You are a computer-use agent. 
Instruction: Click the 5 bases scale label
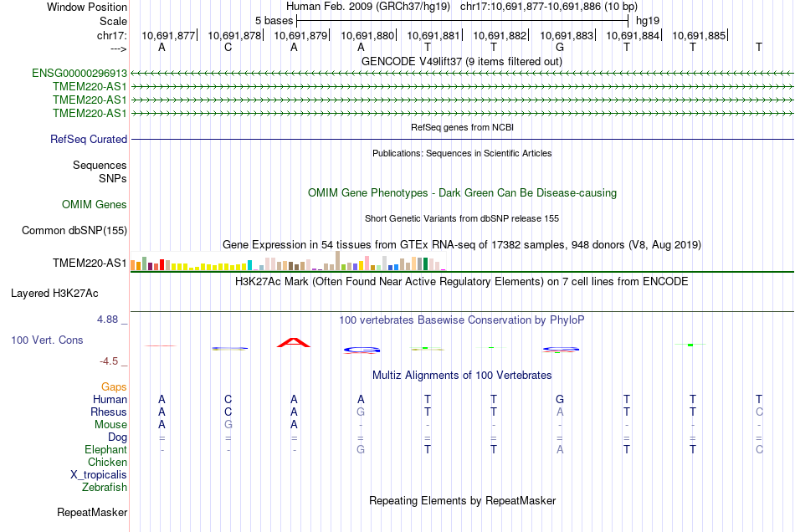pos(274,21)
